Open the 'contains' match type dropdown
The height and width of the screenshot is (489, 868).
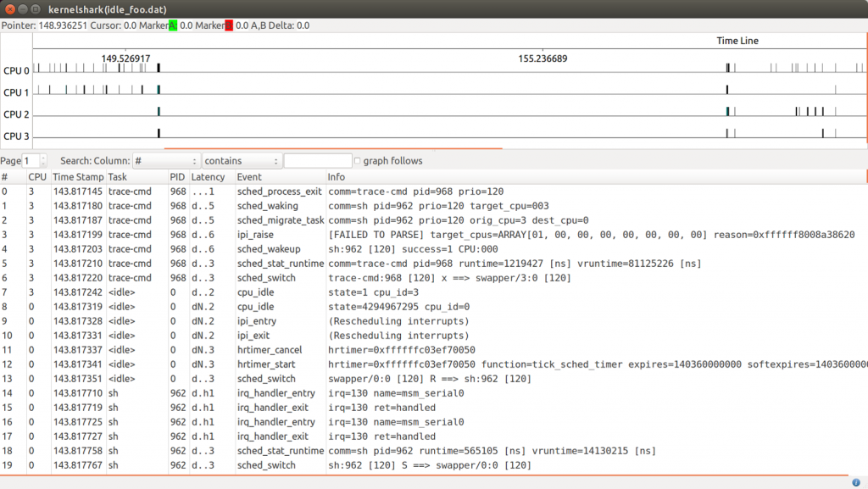point(242,161)
